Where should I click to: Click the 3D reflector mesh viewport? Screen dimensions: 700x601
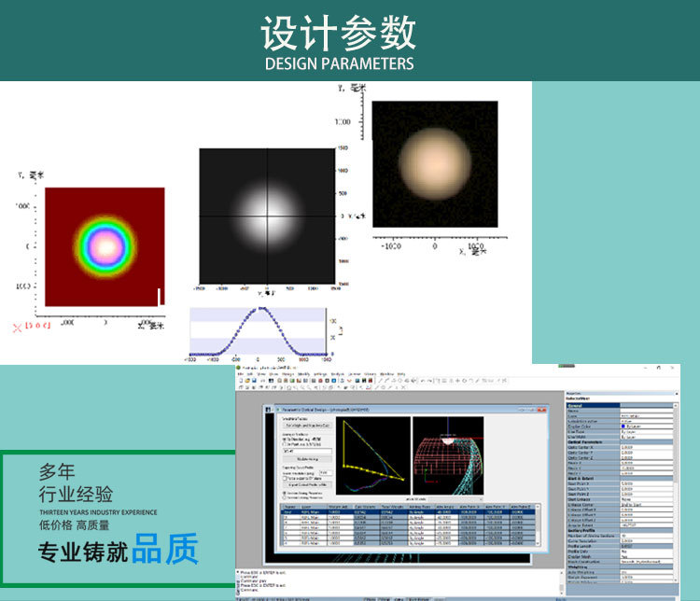tap(448, 455)
